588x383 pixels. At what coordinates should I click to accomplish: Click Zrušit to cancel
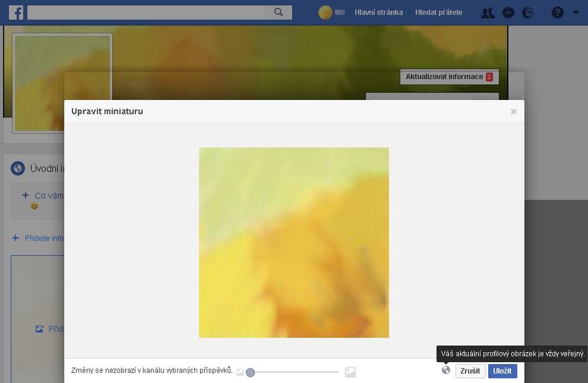[470, 370]
